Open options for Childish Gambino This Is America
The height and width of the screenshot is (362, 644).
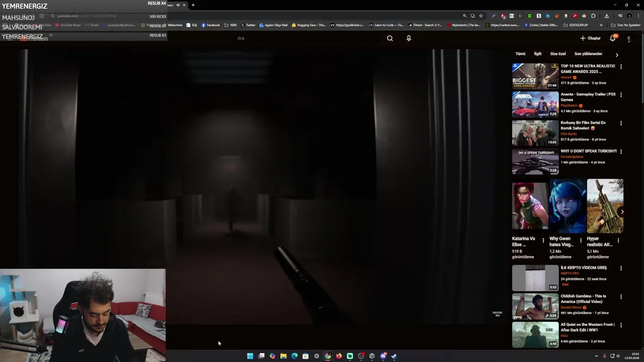pos(621,297)
